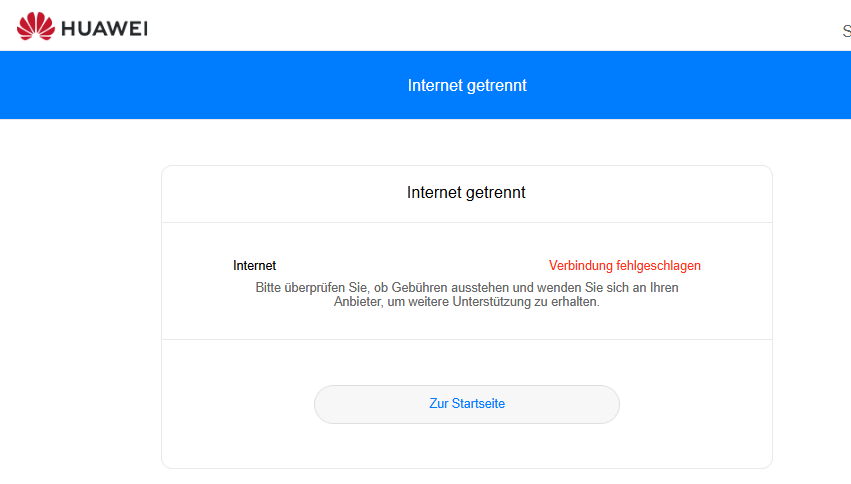Click the word "fehlgeschlagen" in red status
Screen dimensions: 851x484
657,266
